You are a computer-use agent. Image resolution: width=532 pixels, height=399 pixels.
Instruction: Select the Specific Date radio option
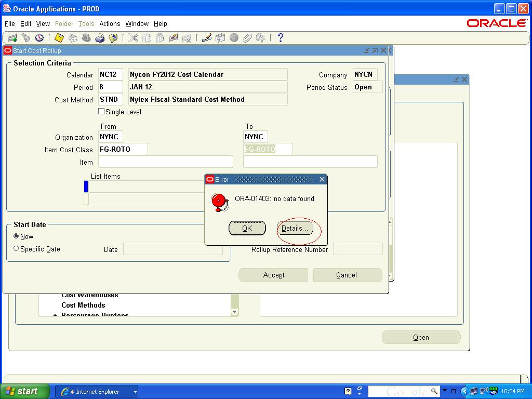pos(16,249)
